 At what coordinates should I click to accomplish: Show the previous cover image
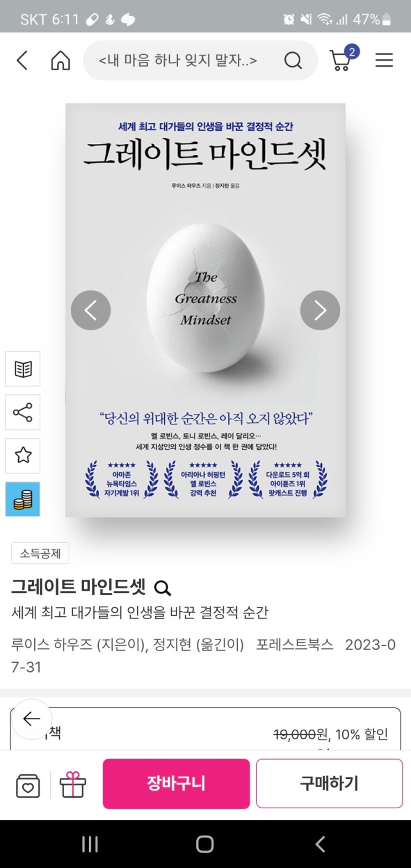pos(91,310)
